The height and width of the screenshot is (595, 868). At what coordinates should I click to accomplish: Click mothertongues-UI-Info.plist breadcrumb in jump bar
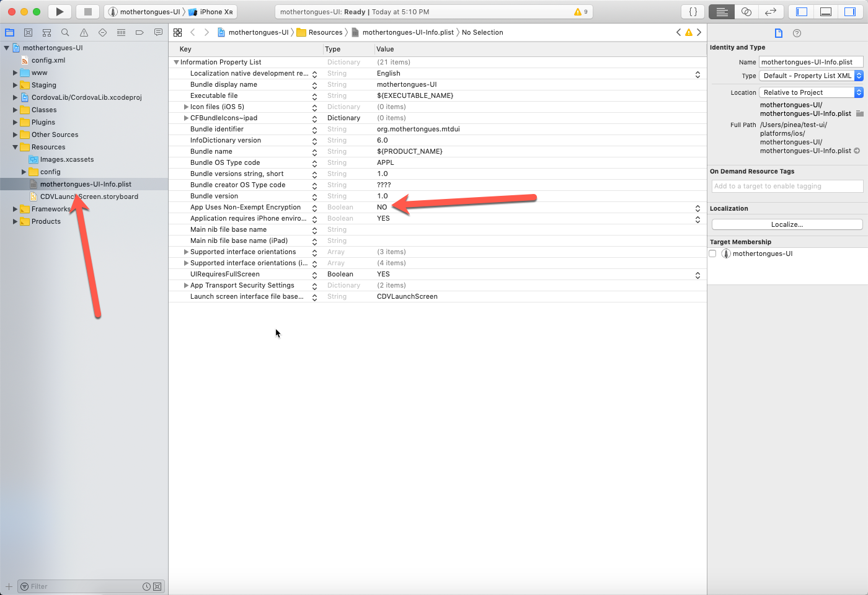click(x=402, y=32)
